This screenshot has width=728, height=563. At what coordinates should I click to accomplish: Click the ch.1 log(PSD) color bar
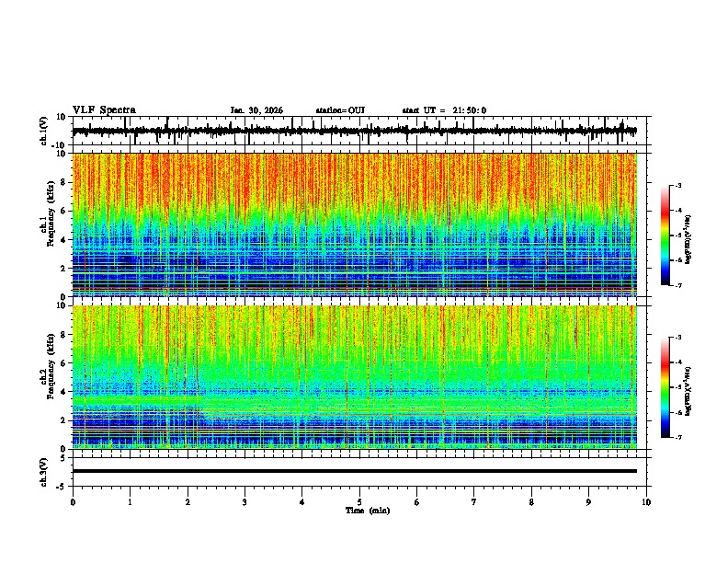pos(665,236)
